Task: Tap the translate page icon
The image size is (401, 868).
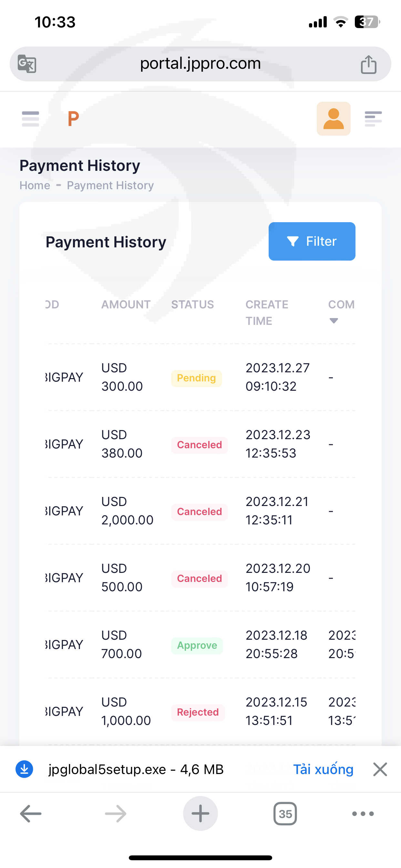Action: 27,64
